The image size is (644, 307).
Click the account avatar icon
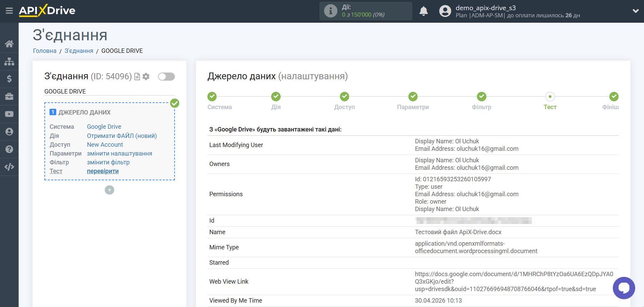[x=445, y=11]
